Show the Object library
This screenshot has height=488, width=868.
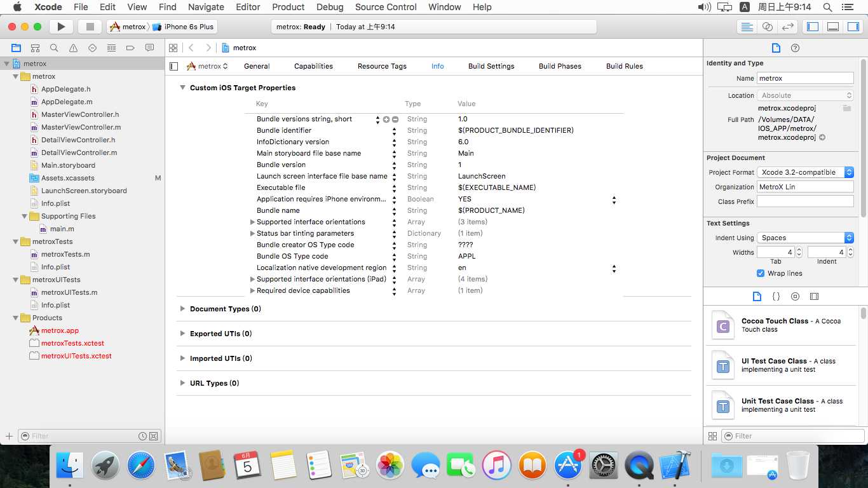coord(795,296)
